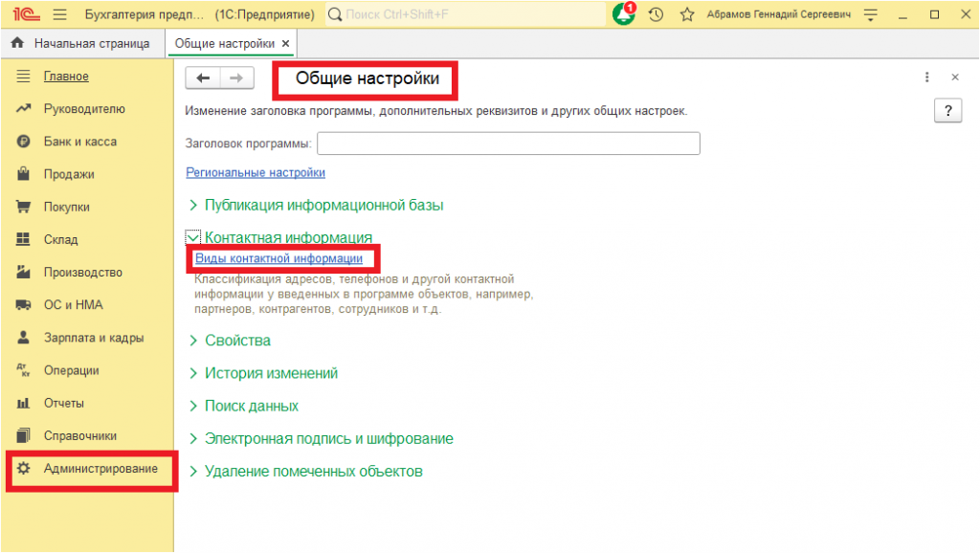Open the Производство section
980x553 pixels.
83,273
